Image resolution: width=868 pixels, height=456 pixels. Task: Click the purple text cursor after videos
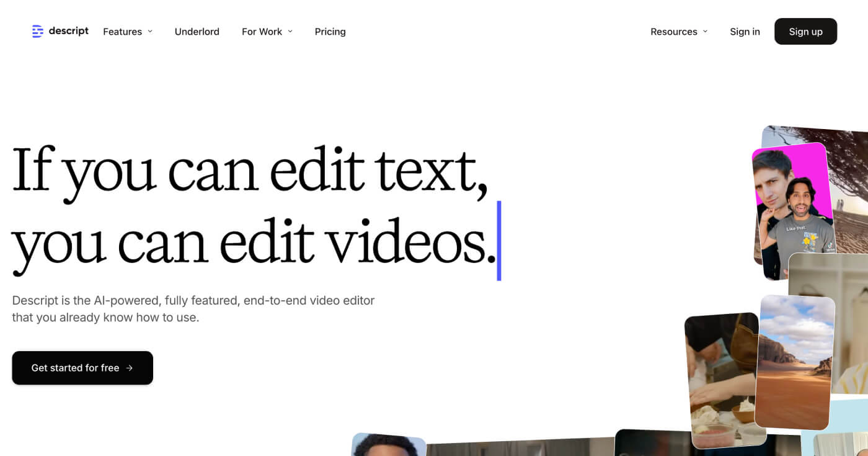pos(499,241)
